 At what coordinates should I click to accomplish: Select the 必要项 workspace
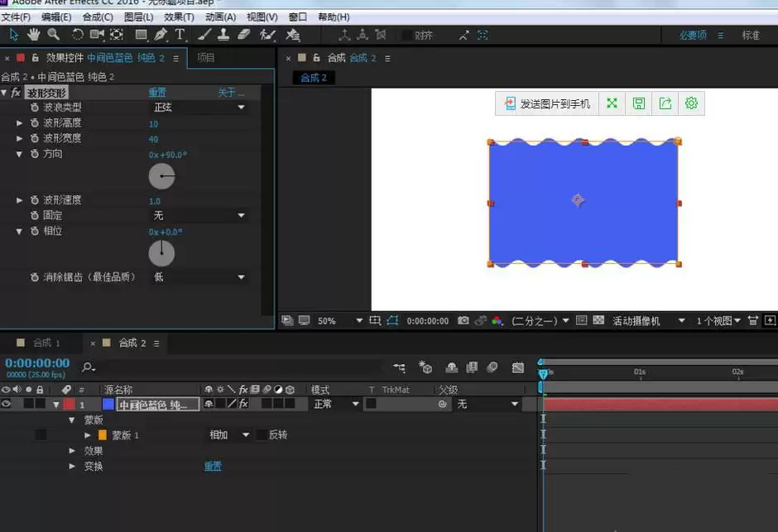pos(693,36)
